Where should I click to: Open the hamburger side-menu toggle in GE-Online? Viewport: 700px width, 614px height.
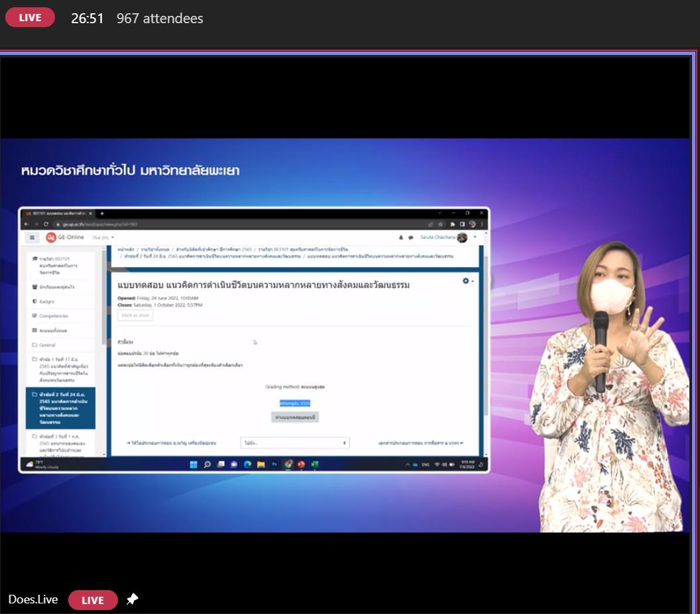click(x=32, y=237)
